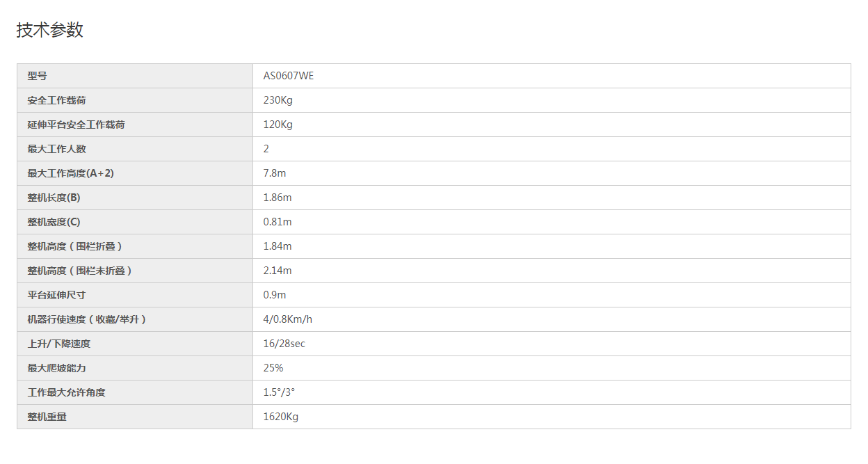Image resolution: width=868 pixels, height=464 pixels.
Task: Select the 工作最大允许角度 label
Action: pyautogui.click(x=67, y=392)
